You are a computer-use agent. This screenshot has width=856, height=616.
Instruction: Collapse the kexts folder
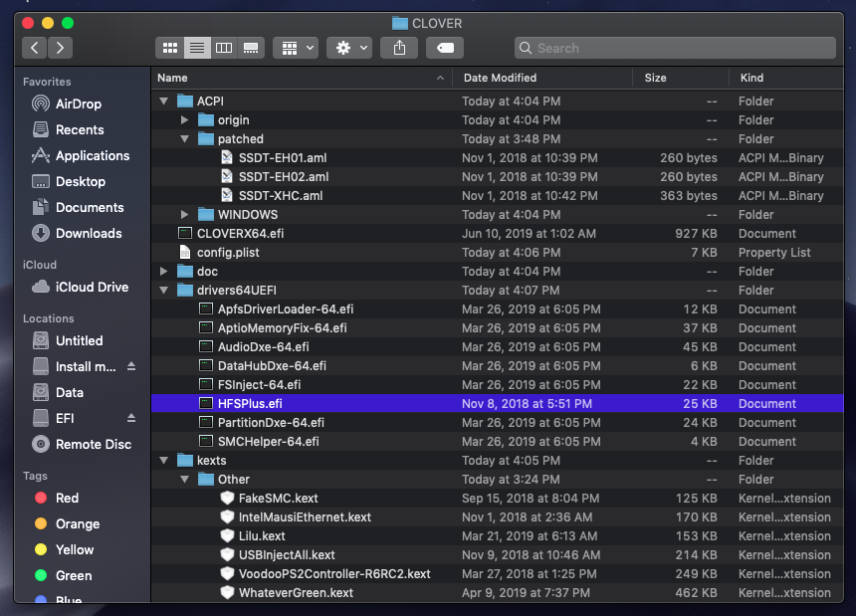pyautogui.click(x=164, y=461)
